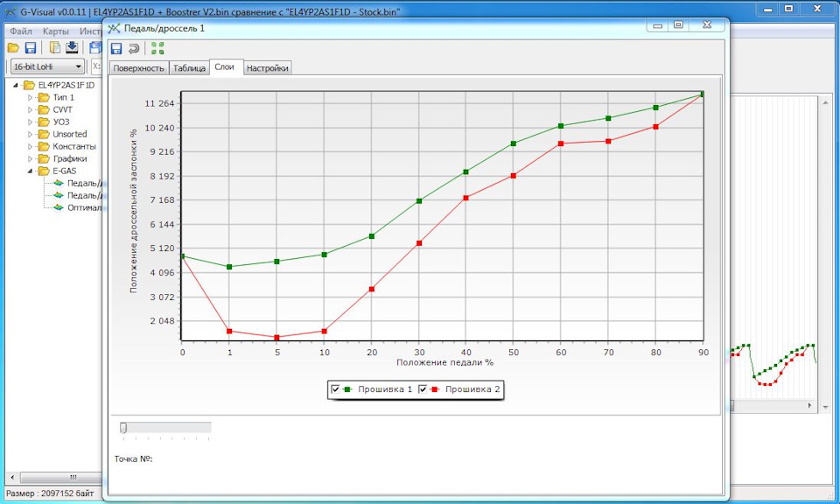Click the red data point at pedal position 5

pos(277,338)
